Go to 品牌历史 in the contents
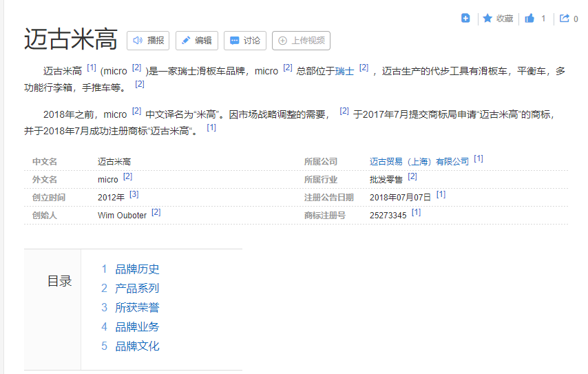Screen dimensions: 588x374 click(x=137, y=269)
